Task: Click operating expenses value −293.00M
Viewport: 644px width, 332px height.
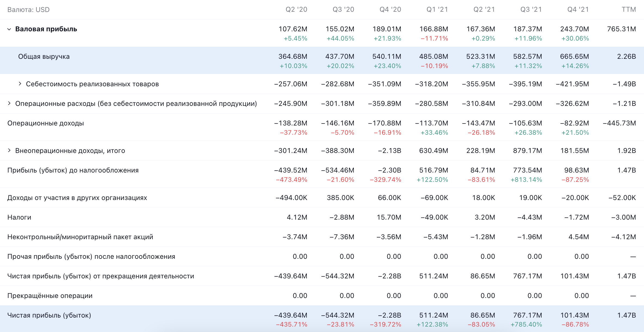Action: pyautogui.click(x=526, y=103)
